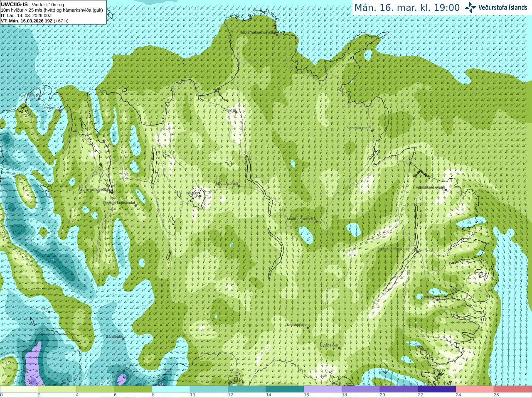Click the Veðurstofa Íslands name text

(x=503, y=7)
